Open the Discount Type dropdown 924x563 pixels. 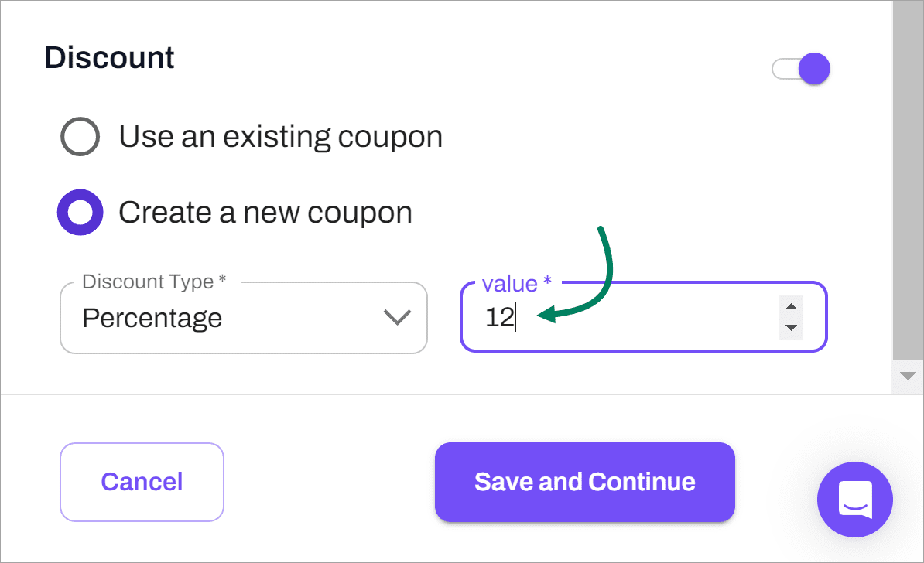[243, 318]
